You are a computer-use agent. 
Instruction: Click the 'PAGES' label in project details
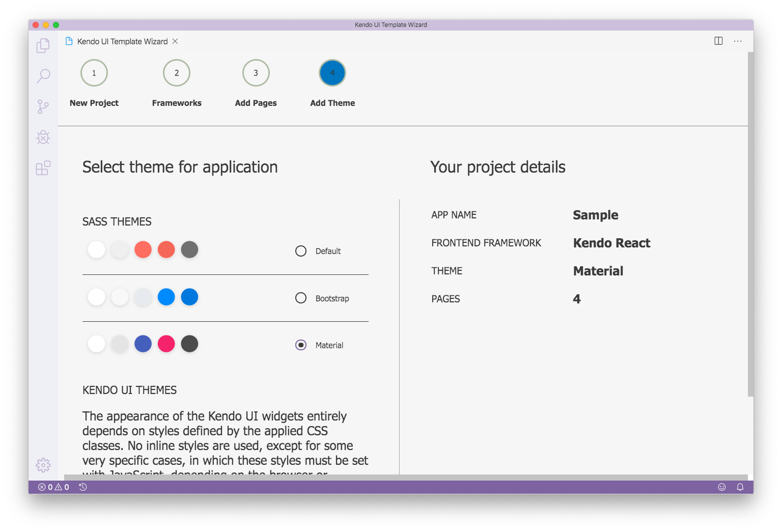tap(446, 299)
